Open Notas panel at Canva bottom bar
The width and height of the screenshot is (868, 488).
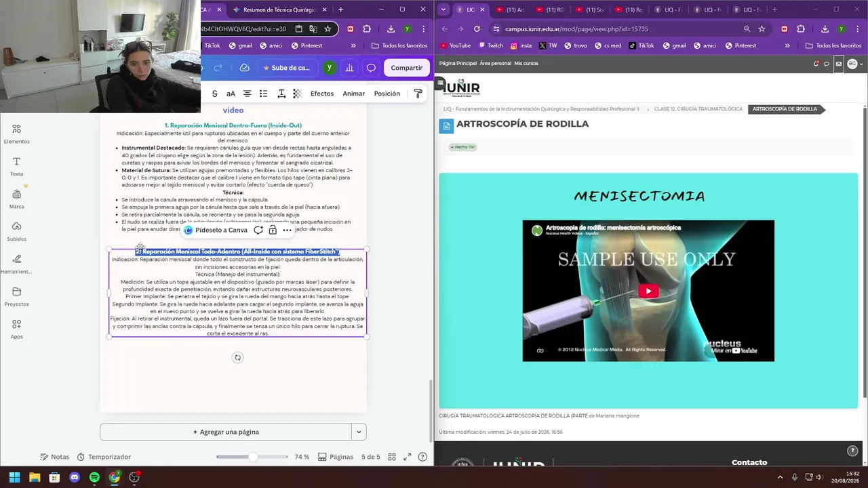54,457
